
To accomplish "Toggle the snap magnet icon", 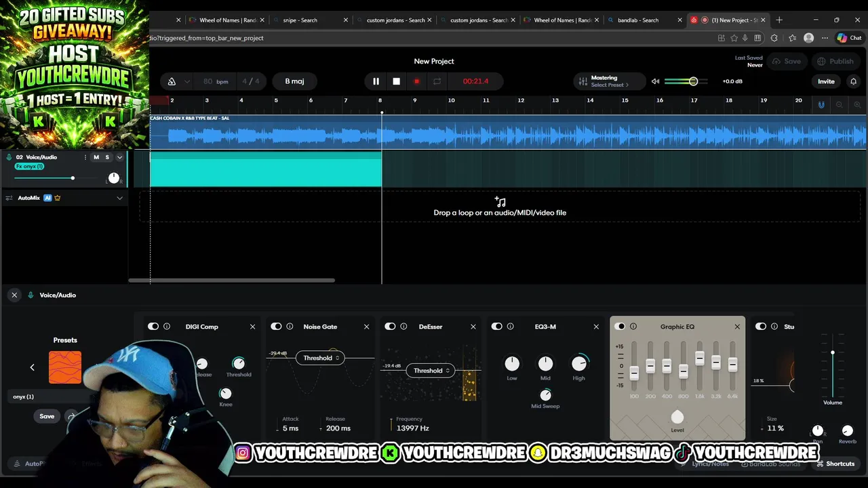I will (821, 104).
